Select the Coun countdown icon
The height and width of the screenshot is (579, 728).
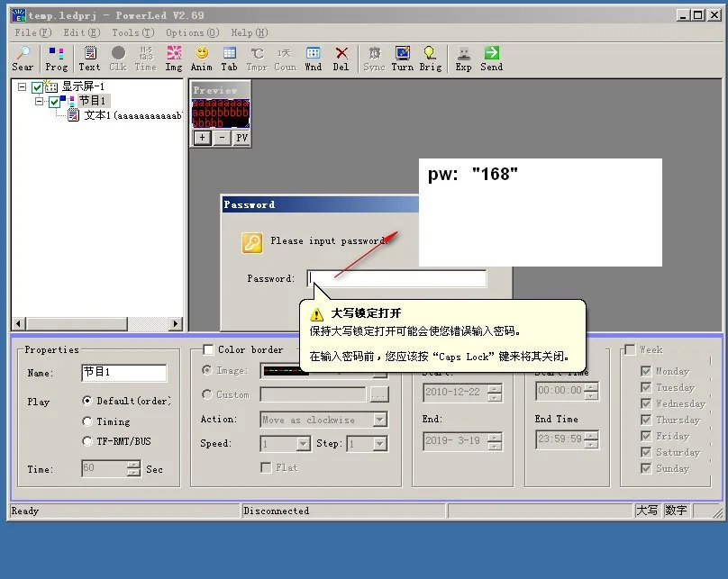point(285,59)
